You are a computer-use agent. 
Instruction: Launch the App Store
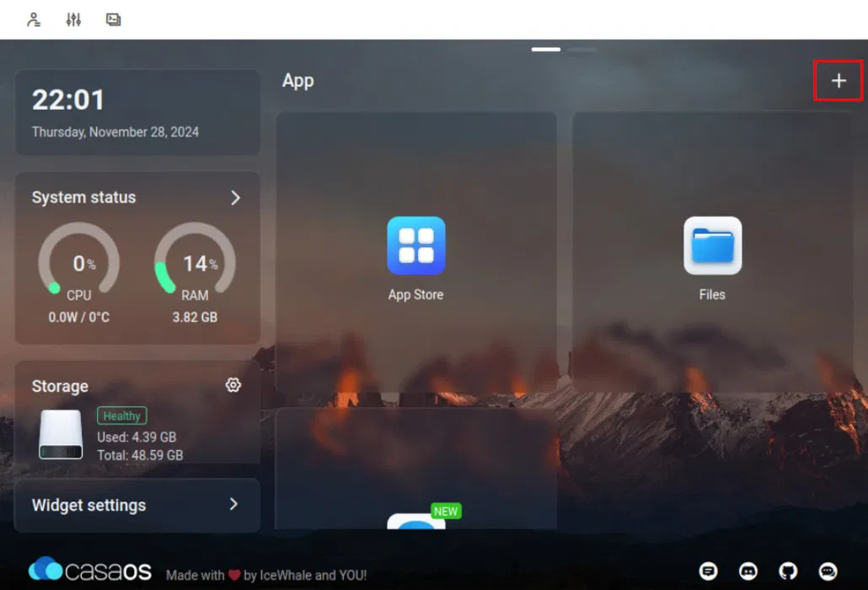pyautogui.click(x=415, y=247)
